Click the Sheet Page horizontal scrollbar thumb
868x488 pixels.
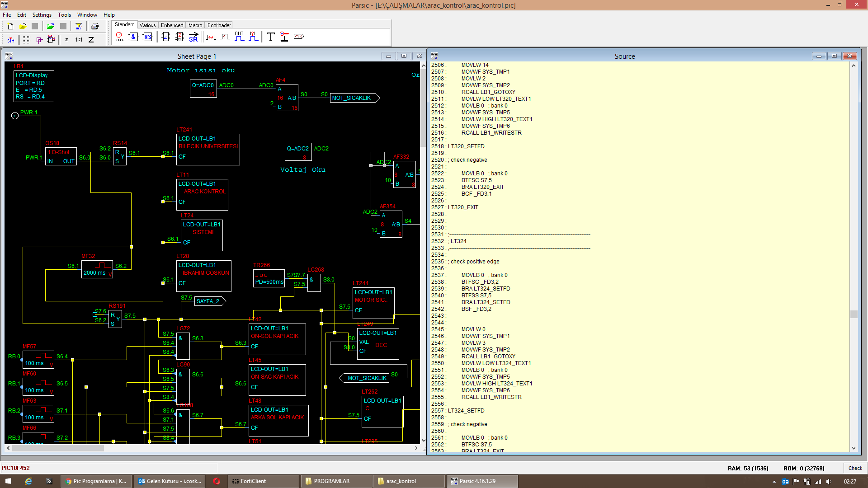58,448
